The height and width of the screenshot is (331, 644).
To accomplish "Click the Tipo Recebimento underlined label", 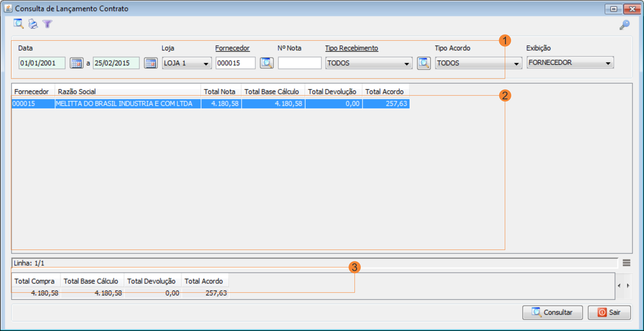I will pos(352,48).
